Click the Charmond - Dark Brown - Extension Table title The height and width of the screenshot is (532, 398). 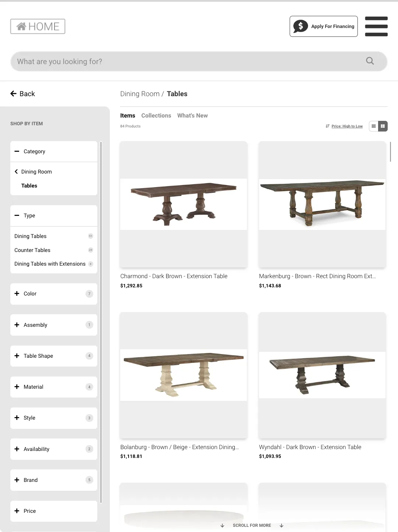(174, 276)
